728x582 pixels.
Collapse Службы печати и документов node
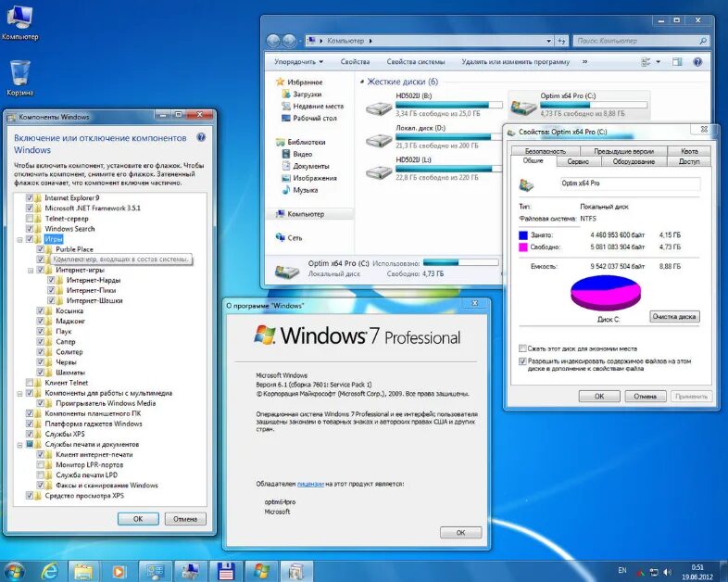[x=19, y=445]
